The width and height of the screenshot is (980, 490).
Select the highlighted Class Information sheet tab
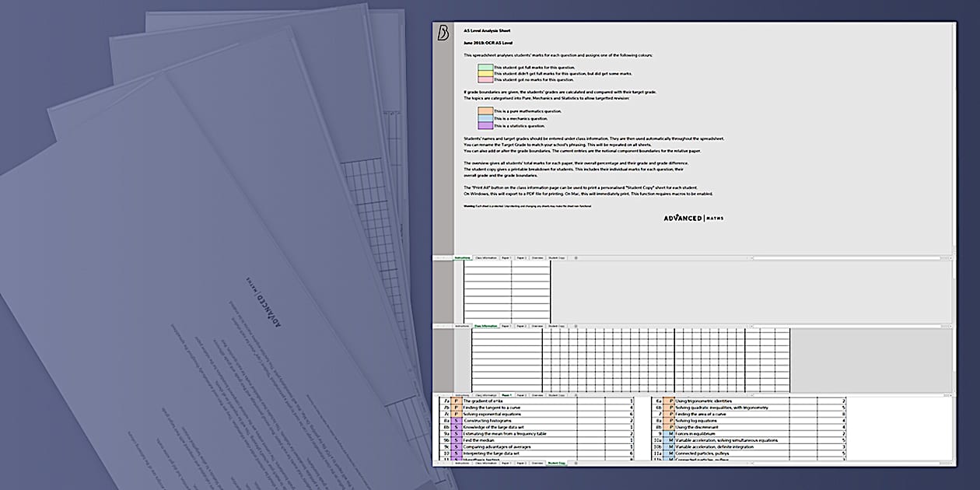[486, 326]
